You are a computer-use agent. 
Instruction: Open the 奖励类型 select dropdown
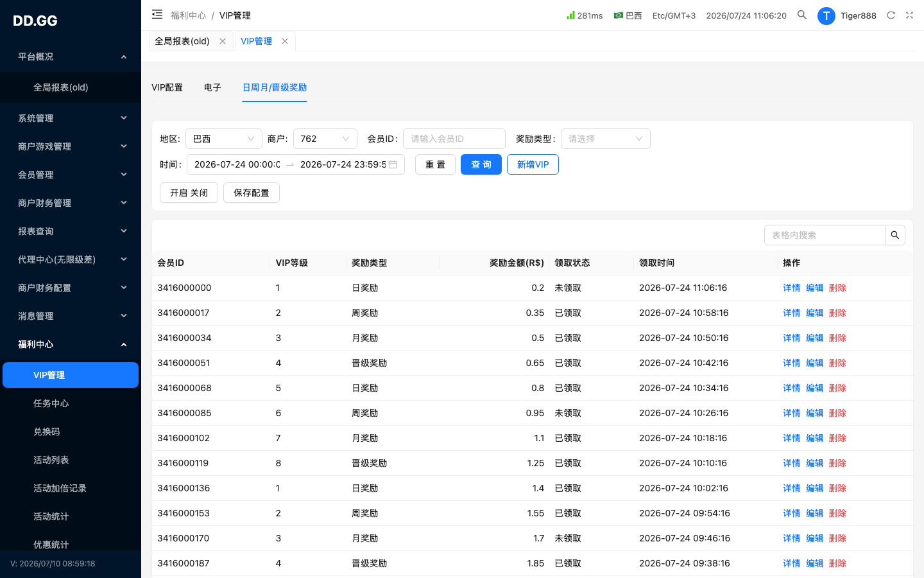pyautogui.click(x=606, y=139)
